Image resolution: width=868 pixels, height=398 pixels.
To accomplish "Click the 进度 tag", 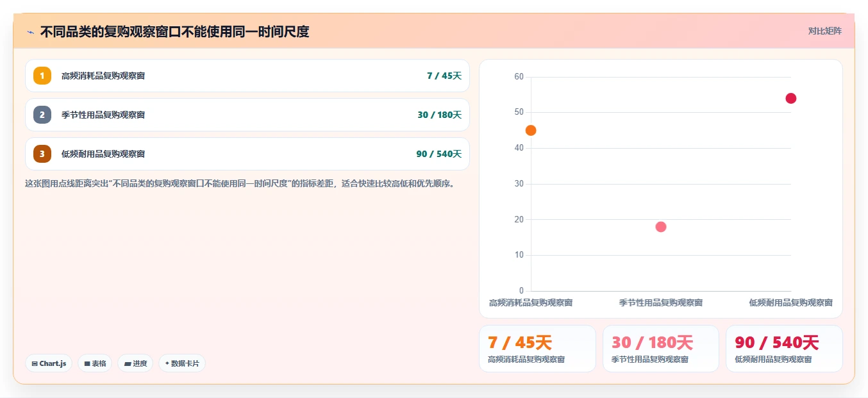I will point(135,363).
